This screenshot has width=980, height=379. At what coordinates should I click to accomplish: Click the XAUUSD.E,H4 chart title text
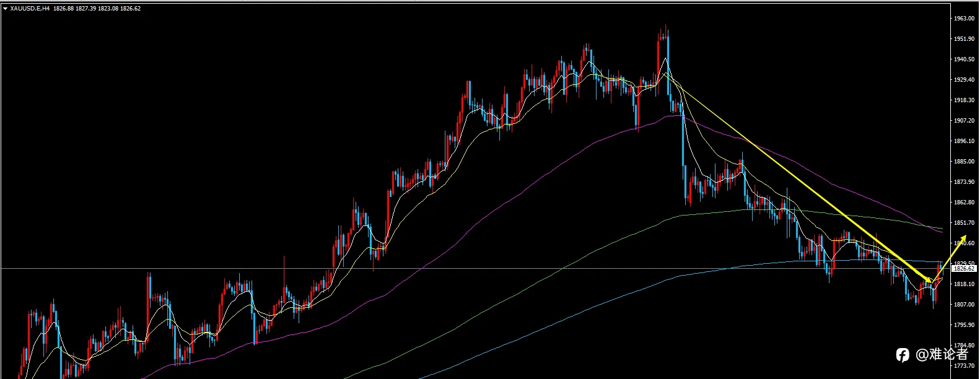coord(30,9)
